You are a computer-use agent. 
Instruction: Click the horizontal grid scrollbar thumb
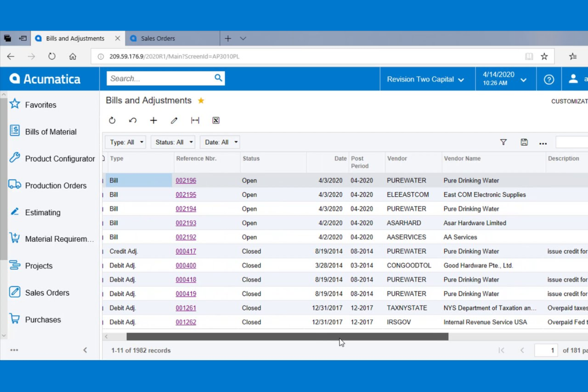[287, 336]
